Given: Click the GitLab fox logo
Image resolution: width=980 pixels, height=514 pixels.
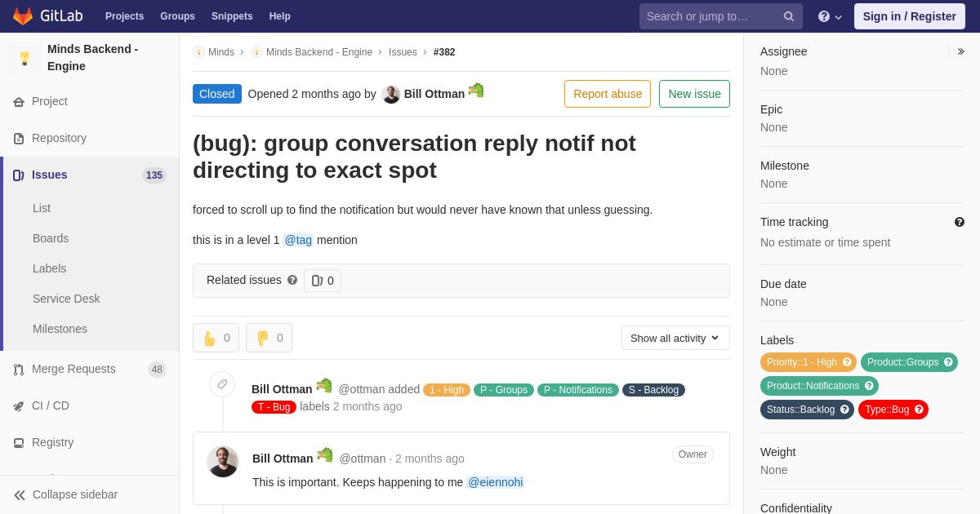Looking at the screenshot, I should [23, 16].
